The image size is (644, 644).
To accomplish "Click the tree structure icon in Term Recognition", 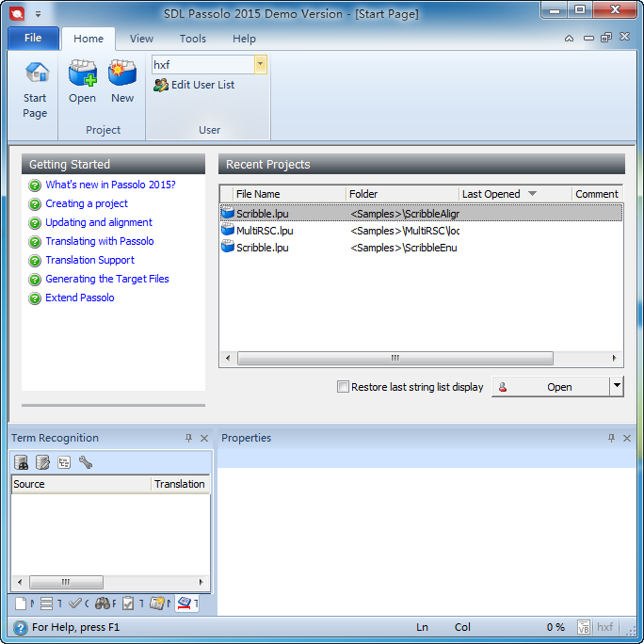I will (x=64, y=462).
